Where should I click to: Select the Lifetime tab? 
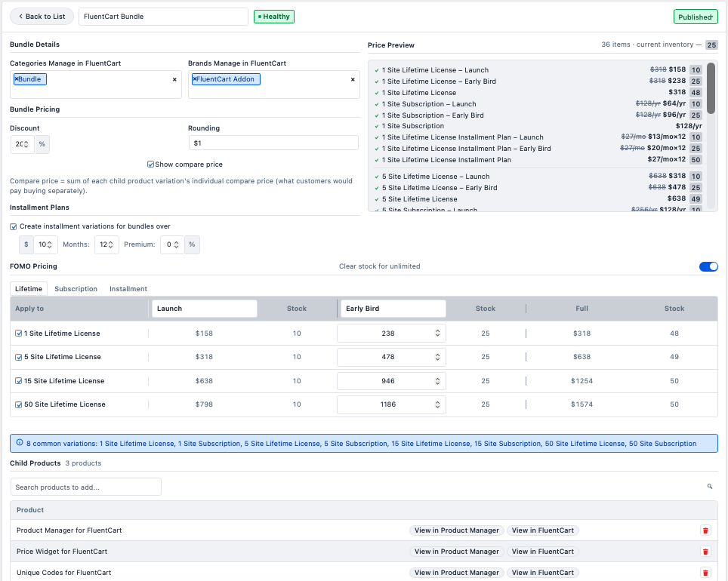coord(29,289)
